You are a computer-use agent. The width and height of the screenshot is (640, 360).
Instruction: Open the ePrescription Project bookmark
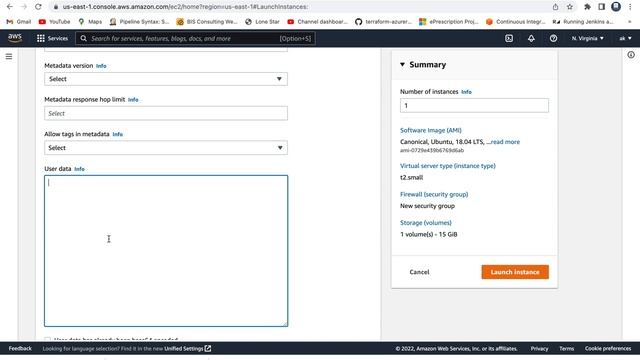[x=449, y=22]
